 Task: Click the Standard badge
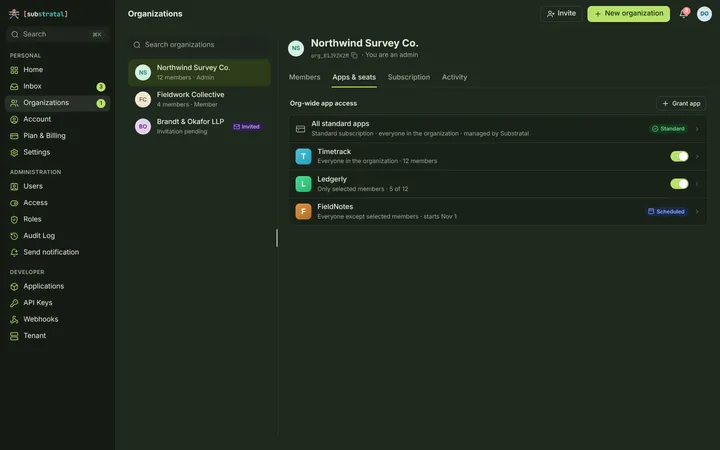(x=668, y=129)
